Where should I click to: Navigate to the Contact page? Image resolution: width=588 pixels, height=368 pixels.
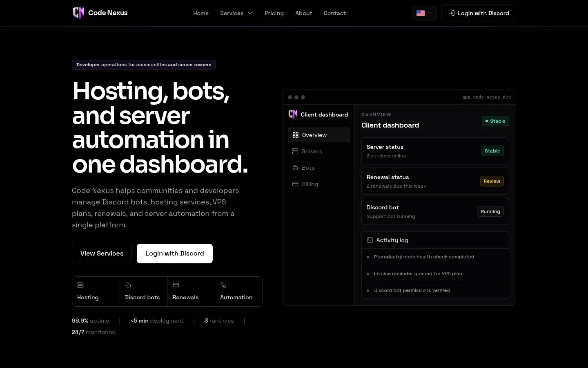pyautogui.click(x=335, y=13)
